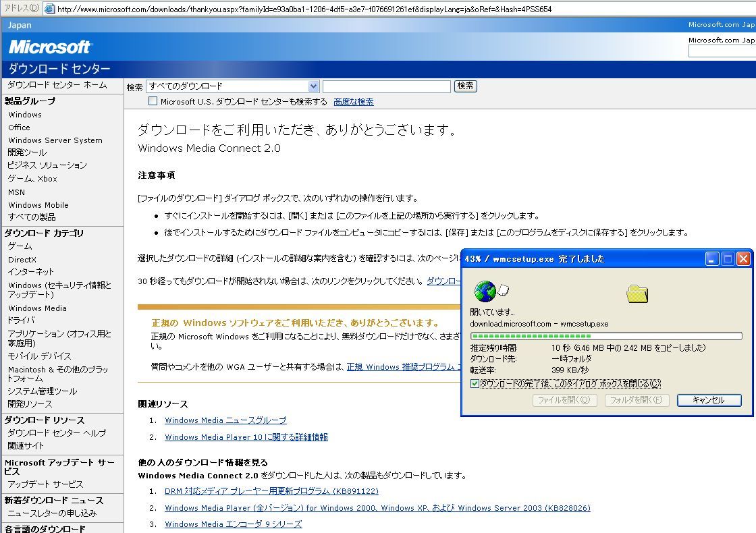
Task: Open DirectX download category
Action: (x=22, y=259)
